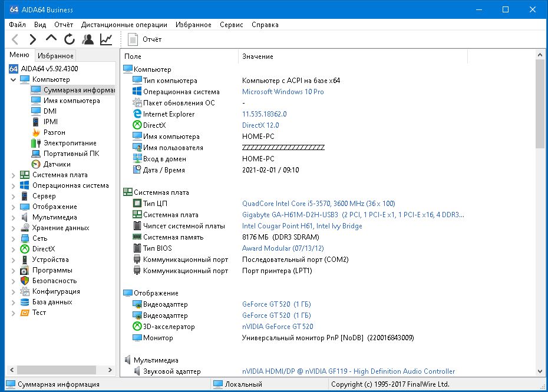The width and height of the screenshot is (548, 392).
Task: Open the QuadCore Intel Core i5-3570 link
Action: [318, 204]
